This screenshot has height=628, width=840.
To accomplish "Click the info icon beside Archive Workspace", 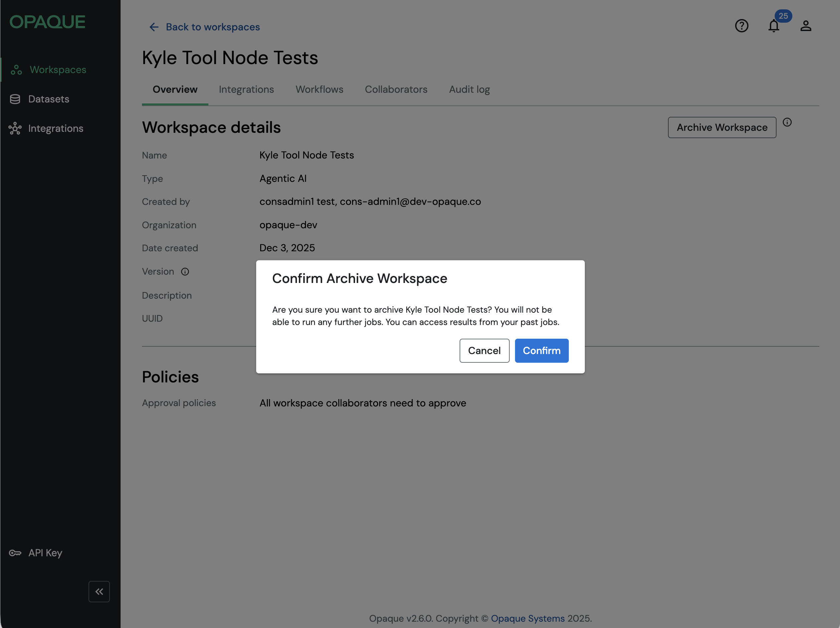I will coord(787,122).
